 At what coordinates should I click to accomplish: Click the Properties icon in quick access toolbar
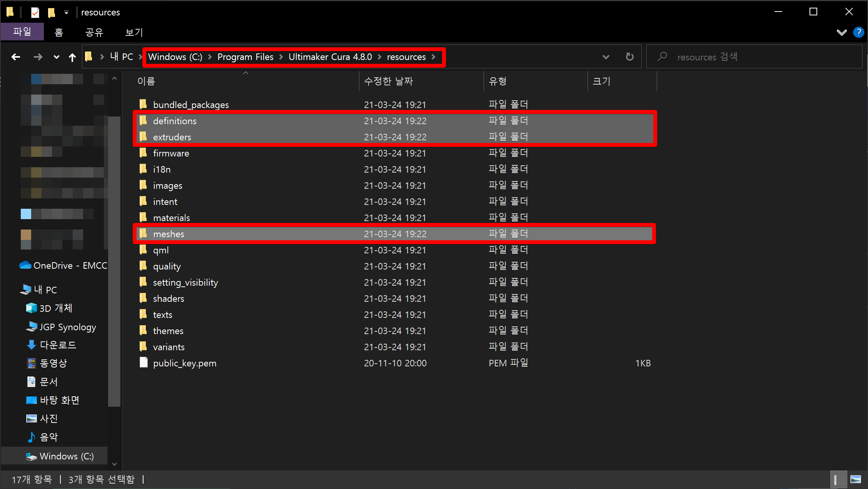(35, 12)
